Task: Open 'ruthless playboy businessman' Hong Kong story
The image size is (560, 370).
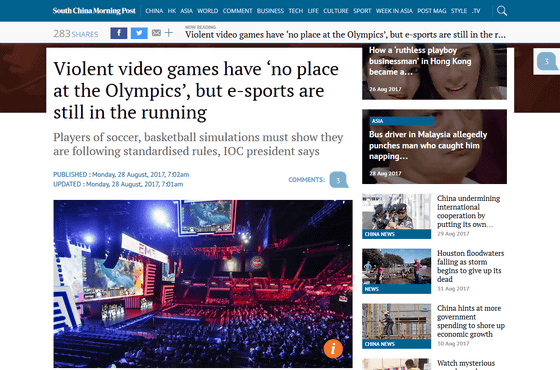Action: [434, 71]
